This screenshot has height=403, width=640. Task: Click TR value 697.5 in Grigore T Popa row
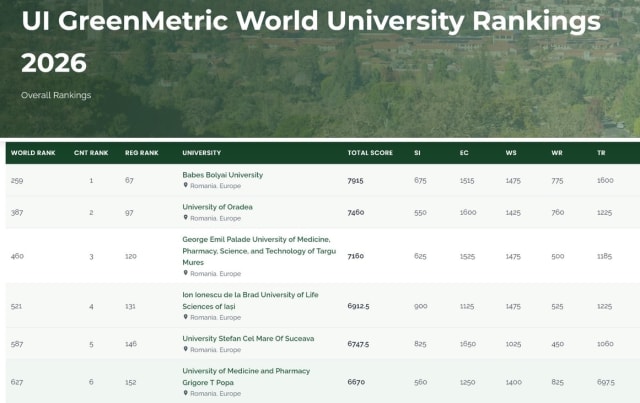point(606,382)
